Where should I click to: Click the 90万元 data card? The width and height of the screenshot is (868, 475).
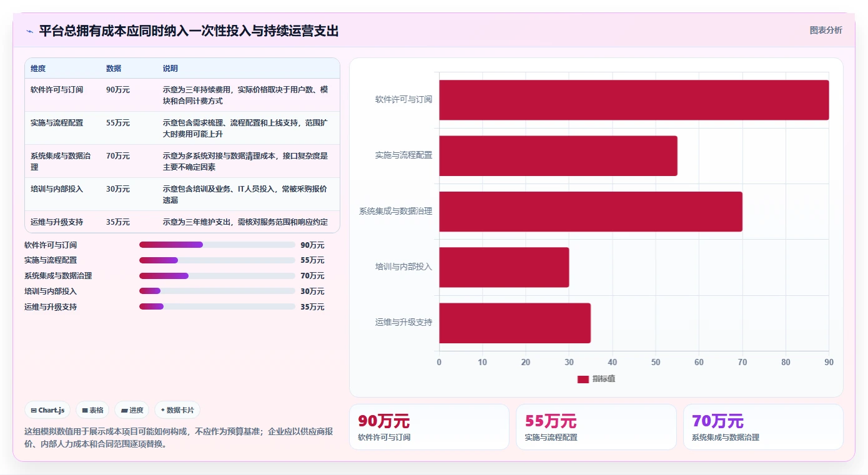[429, 427]
